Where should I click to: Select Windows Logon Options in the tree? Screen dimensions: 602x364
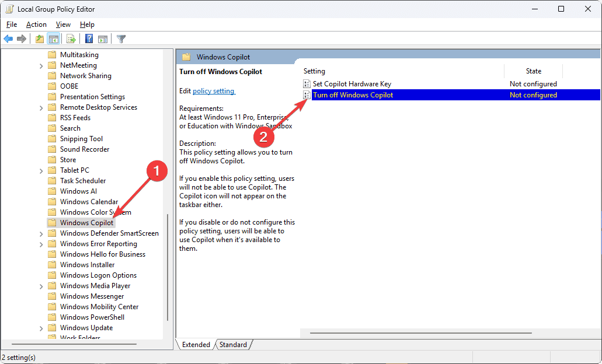coord(98,275)
